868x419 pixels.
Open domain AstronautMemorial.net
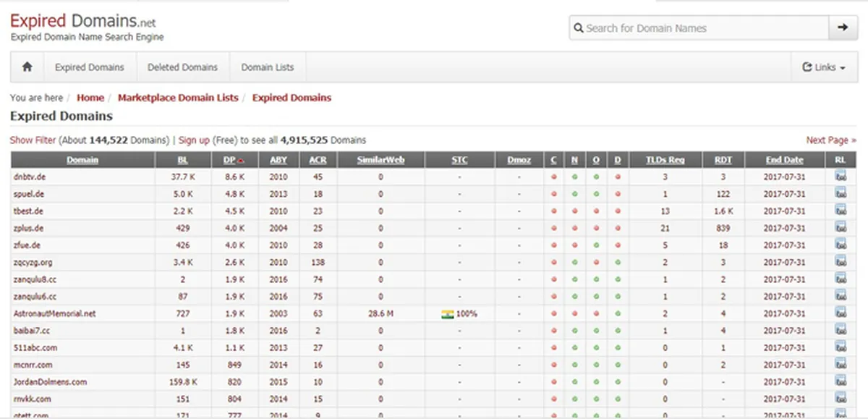[54, 314]
